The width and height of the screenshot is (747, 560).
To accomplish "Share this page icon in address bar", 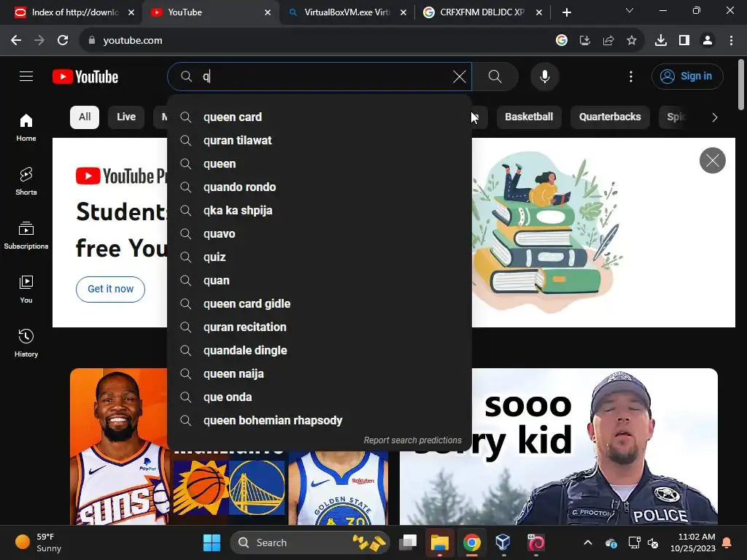I will click(608, 41).
